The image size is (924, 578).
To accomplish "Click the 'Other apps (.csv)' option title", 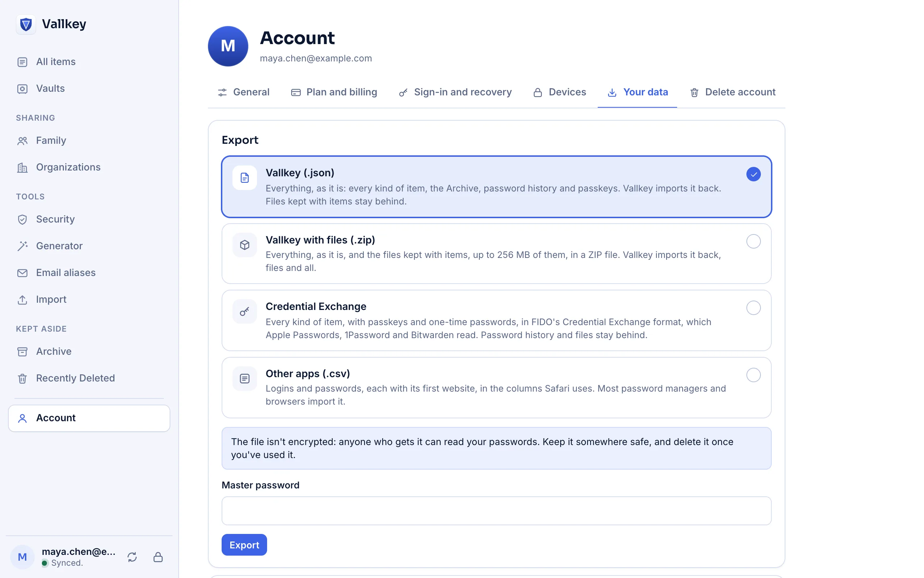I will point(308,374).
